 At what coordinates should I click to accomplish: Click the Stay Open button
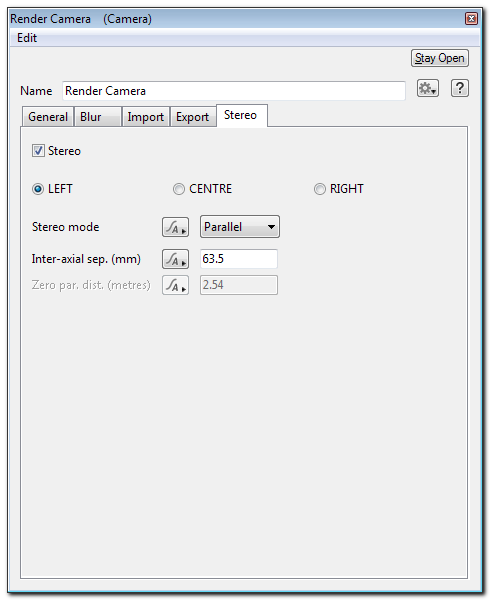[x=440, y=58]
